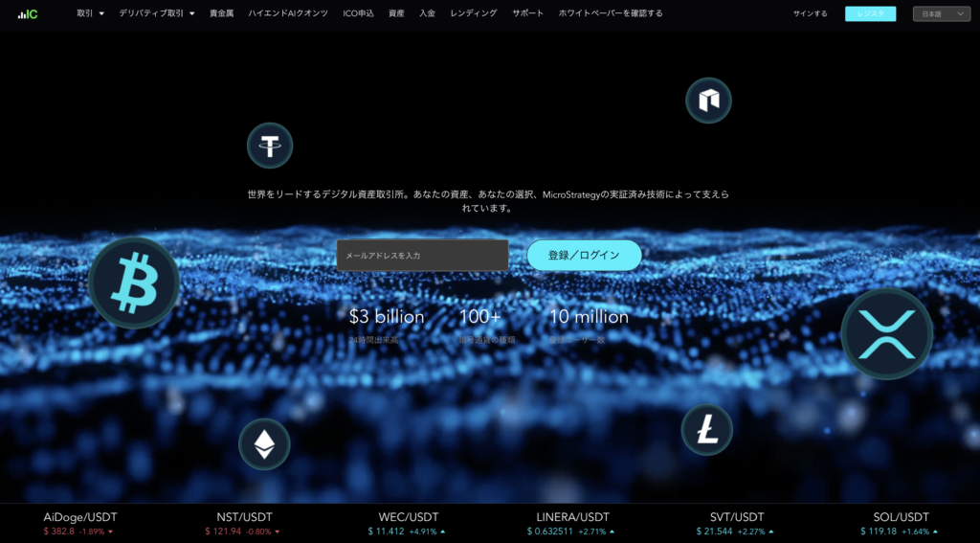Click the floating Tether coin icon

click(270, 146)
